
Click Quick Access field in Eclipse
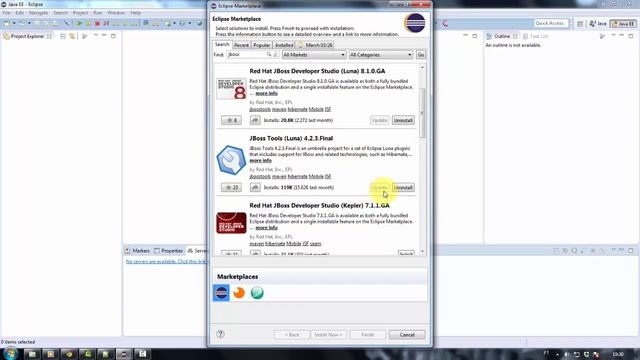550,23
